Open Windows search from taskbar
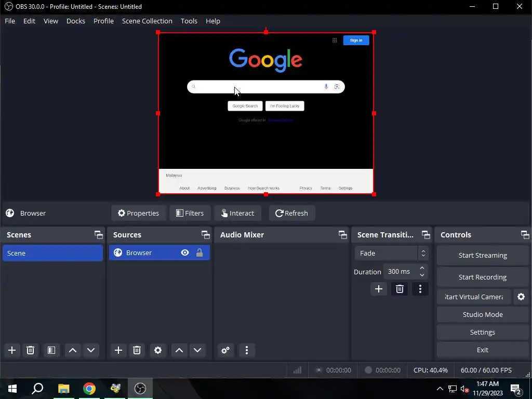The height and width of the screenshot is (399, 532). click(37, 389)
